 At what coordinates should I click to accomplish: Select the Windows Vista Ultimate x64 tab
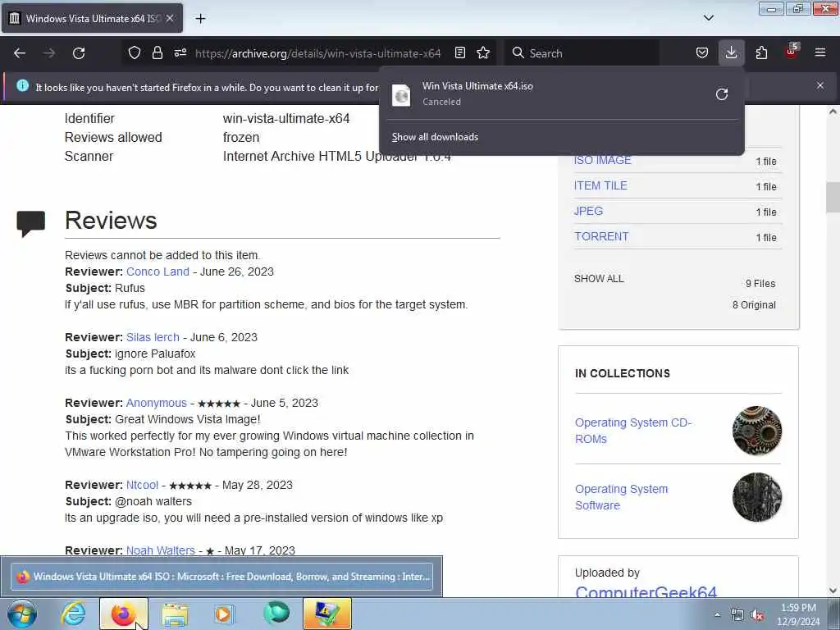(92, 19)
